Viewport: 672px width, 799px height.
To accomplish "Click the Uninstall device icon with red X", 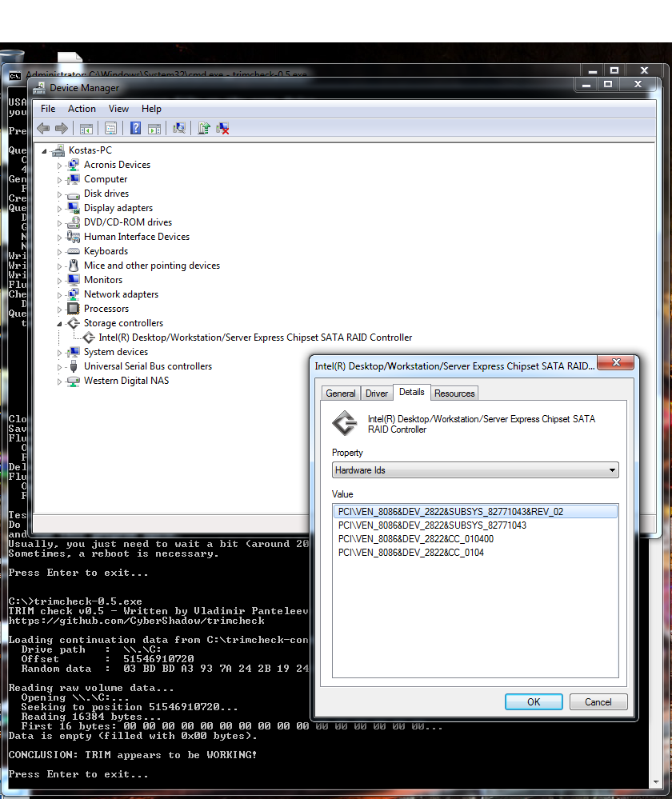I will (x=223, y=129).
